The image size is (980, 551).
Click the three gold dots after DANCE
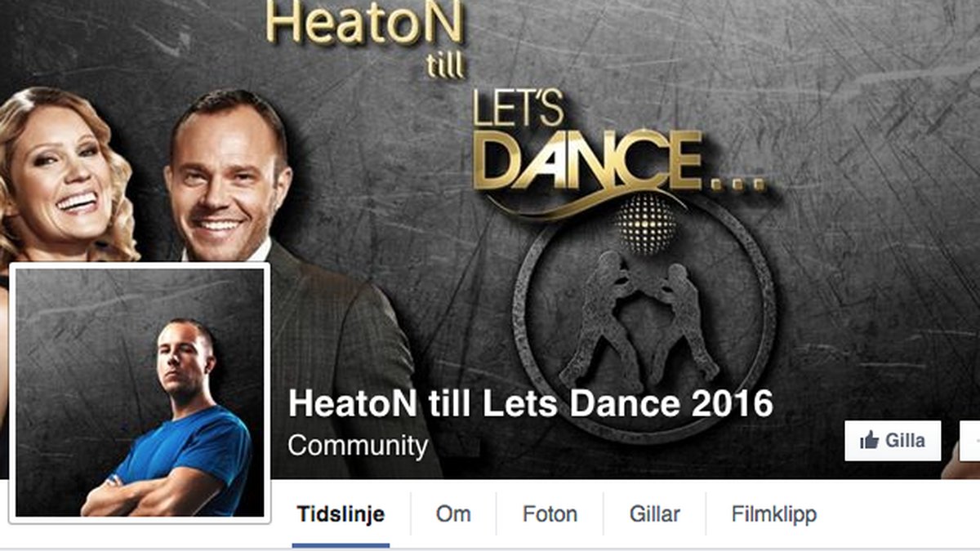738,184
